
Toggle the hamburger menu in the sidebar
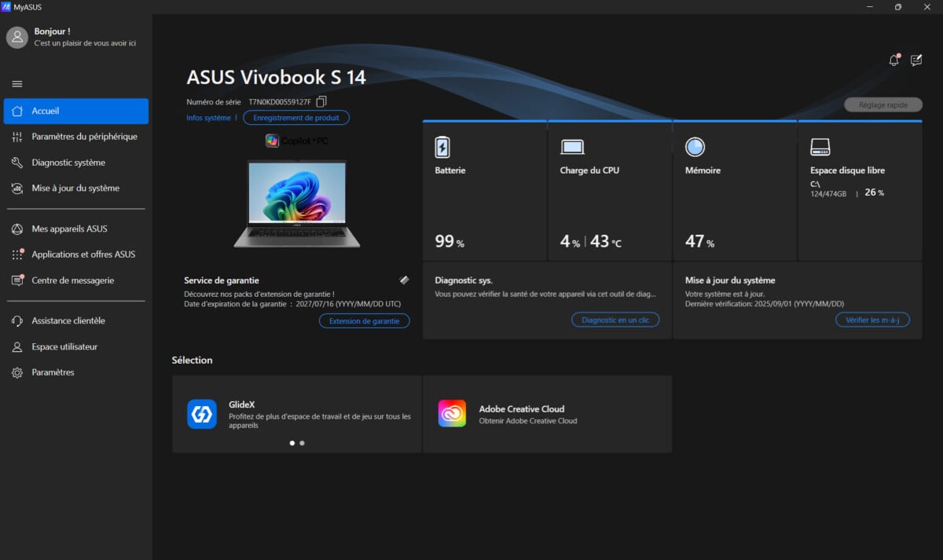coord(17,84)
